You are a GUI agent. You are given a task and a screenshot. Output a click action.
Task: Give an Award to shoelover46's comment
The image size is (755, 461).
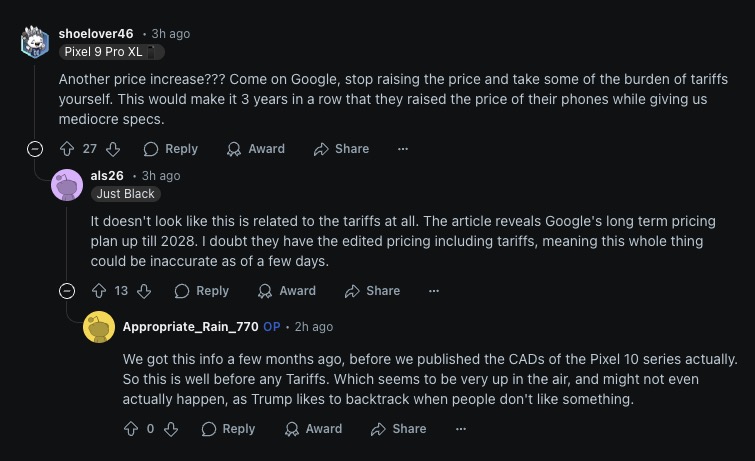pos(256,149)
